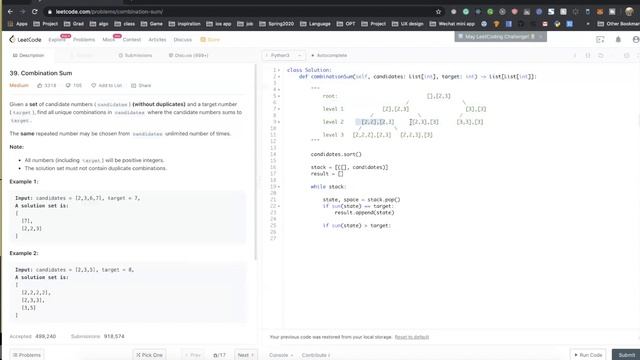Click Add to List heart button
640x360 pixels.
click(107, 86)
